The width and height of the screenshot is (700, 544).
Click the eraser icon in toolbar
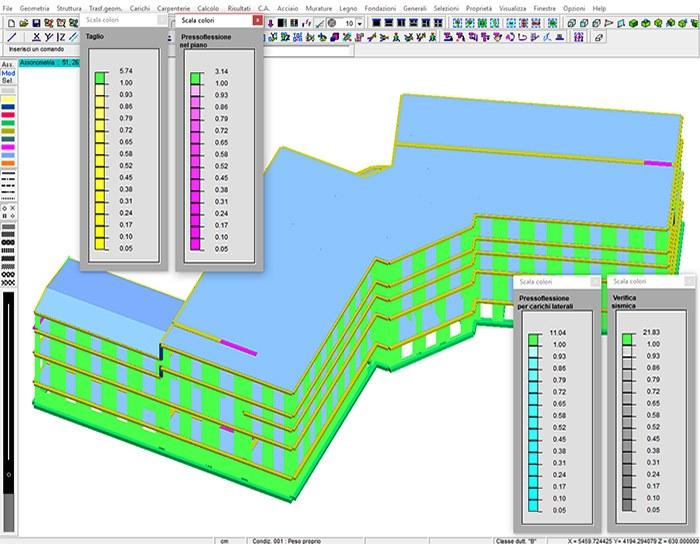click(599, 37)
